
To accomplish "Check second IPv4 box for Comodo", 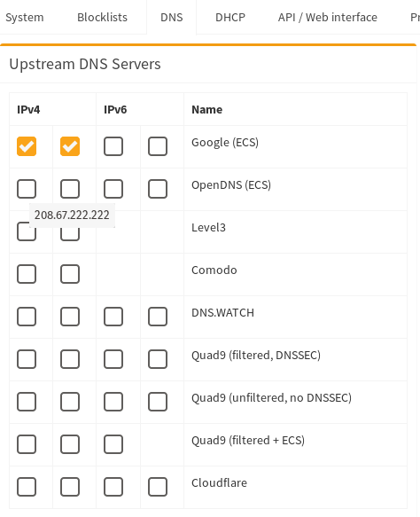I will click(70, 274).
